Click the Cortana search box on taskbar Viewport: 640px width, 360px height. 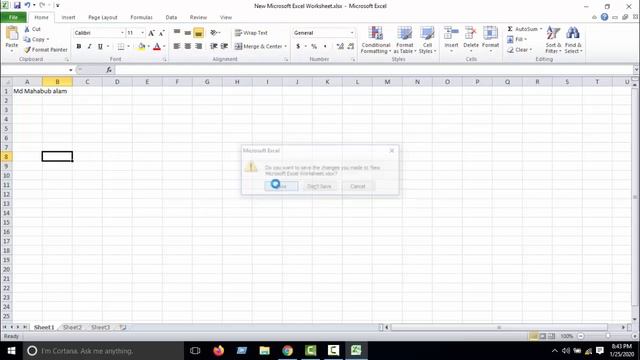coord(104,351)
